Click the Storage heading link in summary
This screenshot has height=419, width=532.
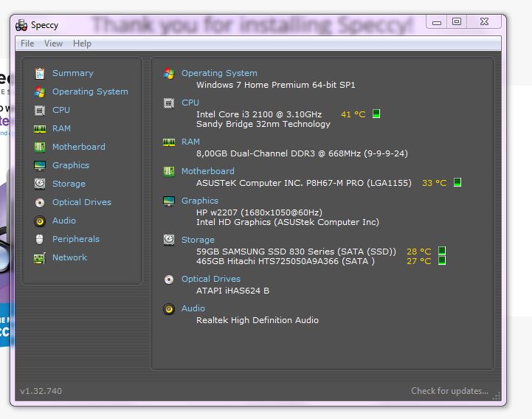pos(198,240)
